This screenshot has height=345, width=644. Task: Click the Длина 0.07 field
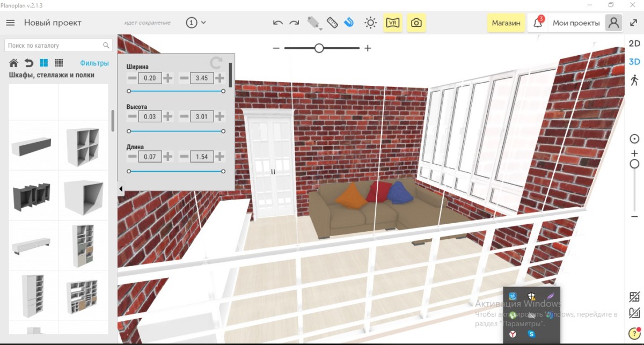(150, 157)
